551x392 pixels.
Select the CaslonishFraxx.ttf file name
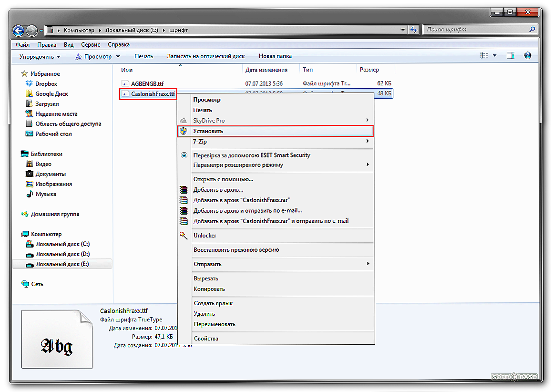pyautogui.click(x=153, y=94)
